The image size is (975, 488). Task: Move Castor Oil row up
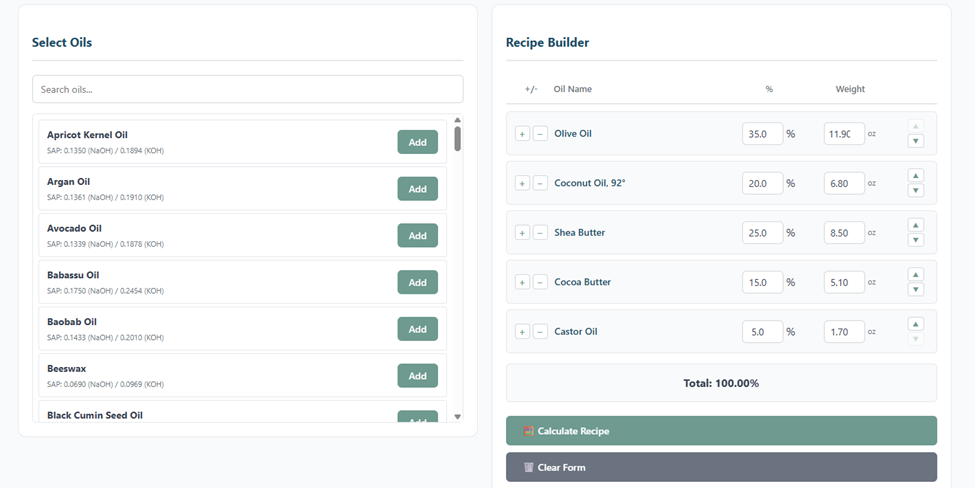[915, 324]
